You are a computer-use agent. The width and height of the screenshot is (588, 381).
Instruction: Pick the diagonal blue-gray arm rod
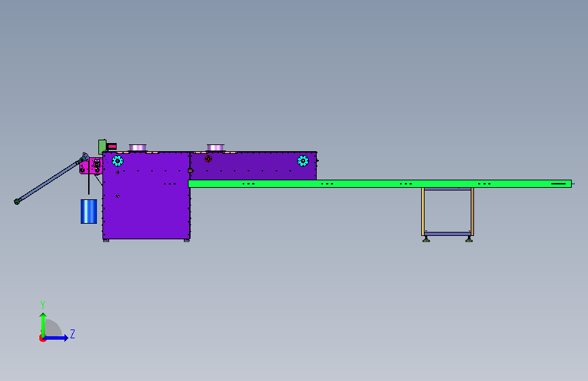click(x=49, y=181)
